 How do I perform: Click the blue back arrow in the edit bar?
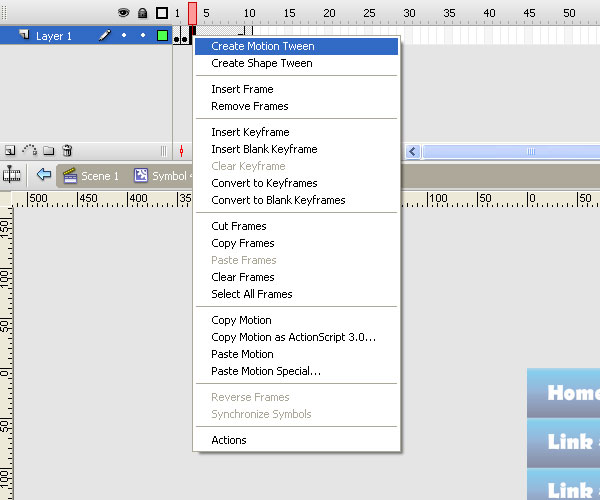click(x=44, y=174)
